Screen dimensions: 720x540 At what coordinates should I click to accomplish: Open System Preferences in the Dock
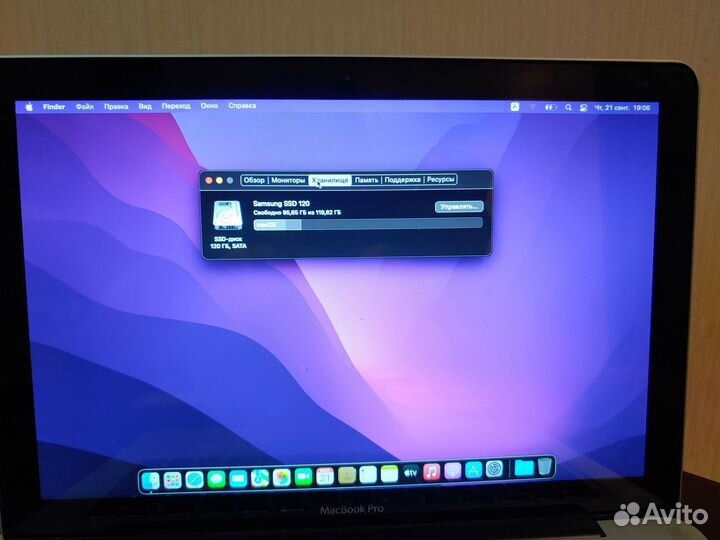pos(495,469)
